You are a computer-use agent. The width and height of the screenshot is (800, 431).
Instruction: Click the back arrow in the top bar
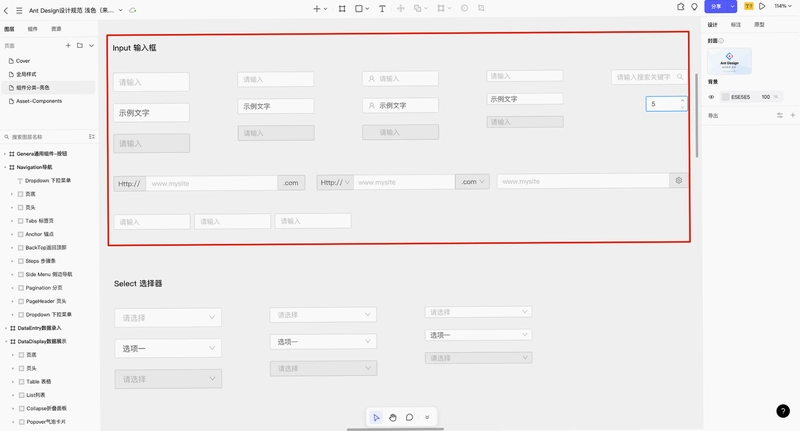pyautogui.click(x=6, y=10)
